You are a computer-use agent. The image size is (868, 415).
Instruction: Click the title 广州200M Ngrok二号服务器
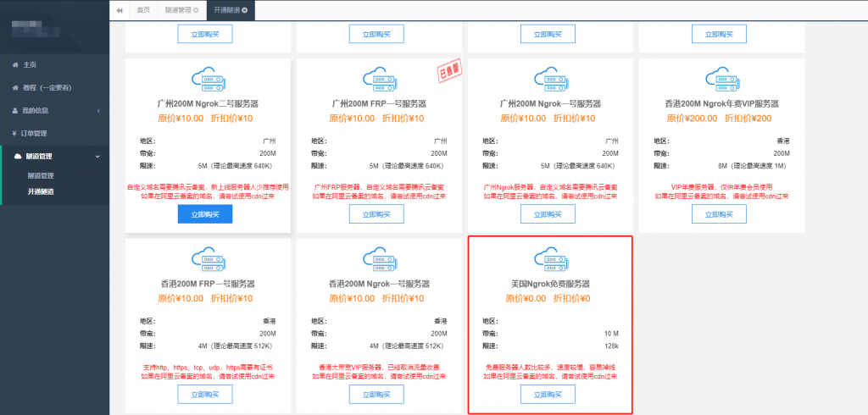click(208, 104)
